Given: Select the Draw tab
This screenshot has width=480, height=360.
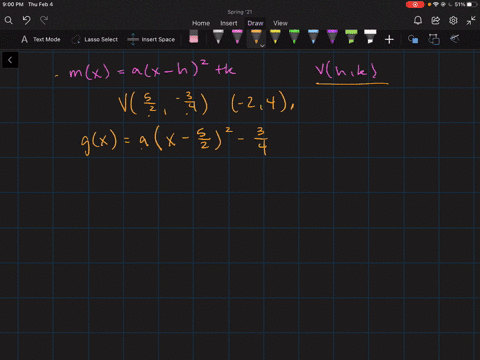Looking at the screenshot, I should 255,23.
